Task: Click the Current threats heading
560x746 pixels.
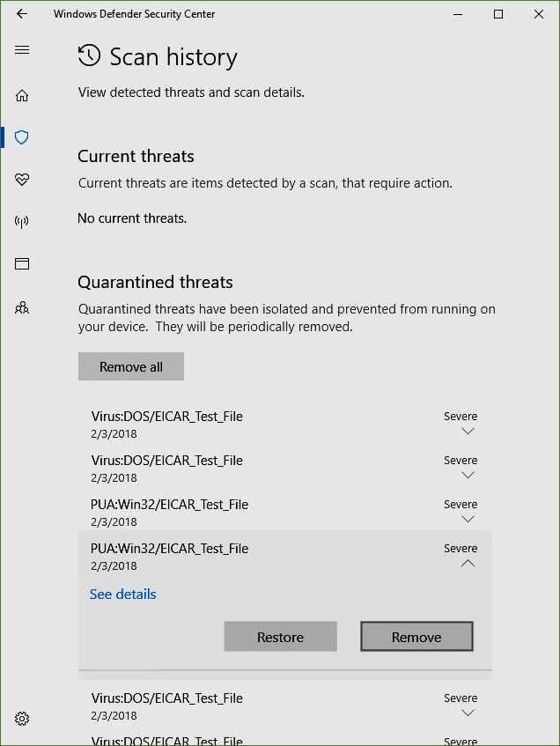Action: pyautogui.click(x=136, y=156)
